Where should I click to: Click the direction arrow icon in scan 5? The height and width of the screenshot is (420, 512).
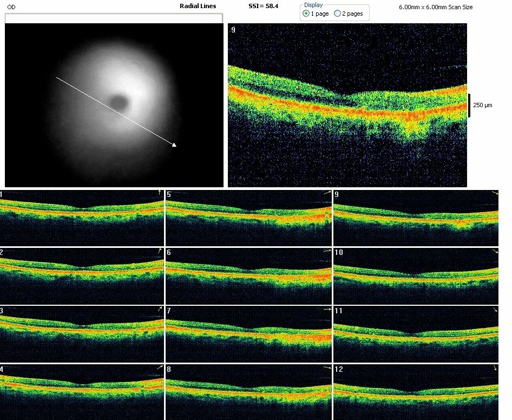coord(327,193)
